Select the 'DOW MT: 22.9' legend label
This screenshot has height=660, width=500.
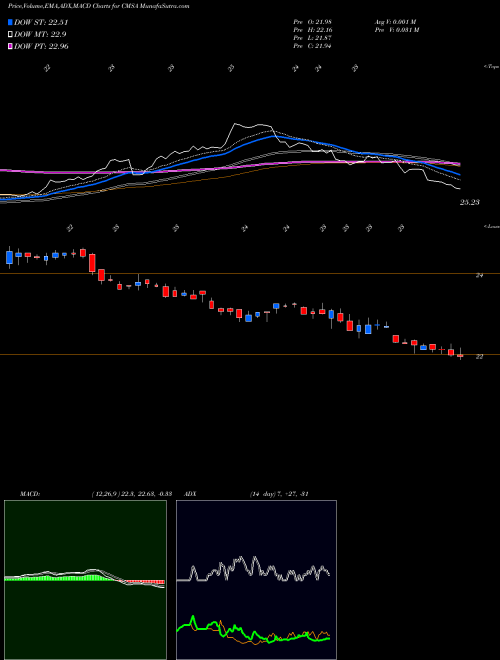tap(40, 35)
